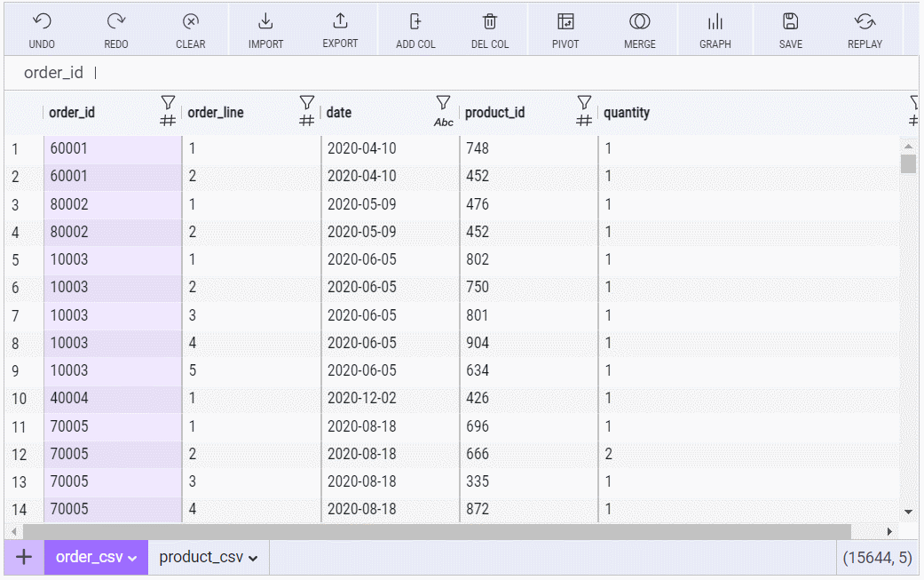This screenshot has width=924, height=580.
Task: Switch to the product_csv tab
Action: click(208, 558)
